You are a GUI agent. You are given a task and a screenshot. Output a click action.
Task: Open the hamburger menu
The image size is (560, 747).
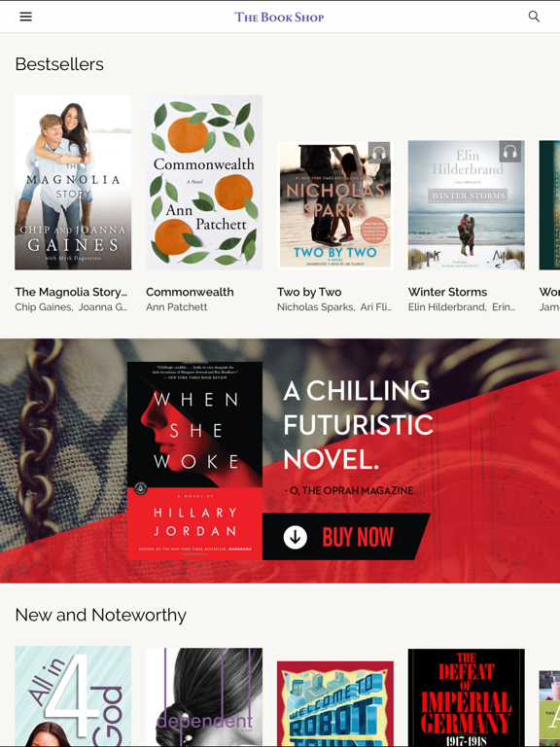pos(25,17)
